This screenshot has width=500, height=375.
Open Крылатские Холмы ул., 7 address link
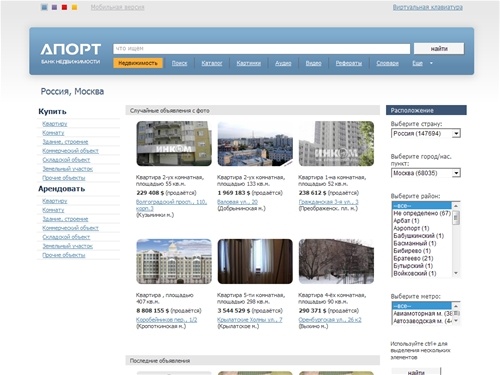(250, 320)
